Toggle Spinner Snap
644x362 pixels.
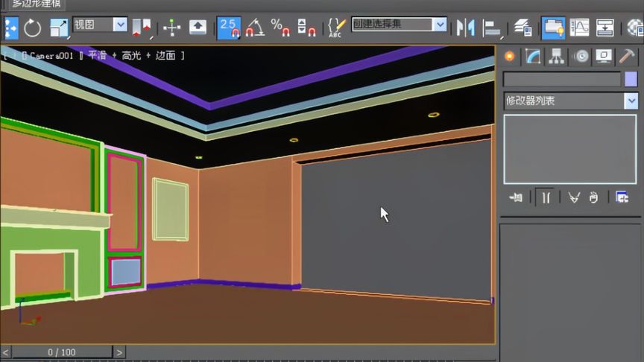(x=306, y=28)
